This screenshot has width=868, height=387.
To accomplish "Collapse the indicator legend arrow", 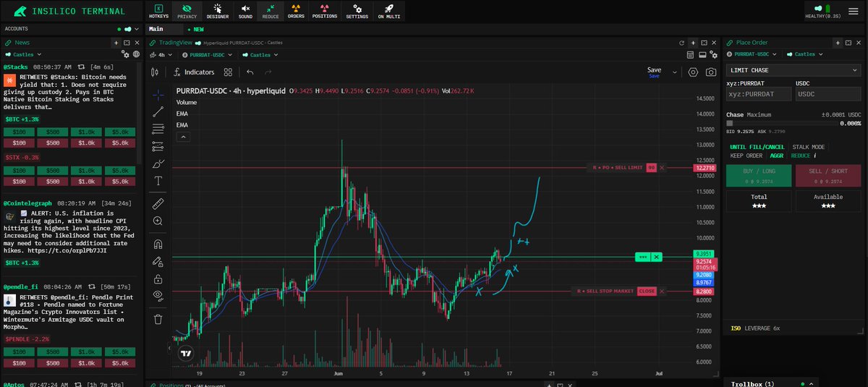I will pos(183,136).
